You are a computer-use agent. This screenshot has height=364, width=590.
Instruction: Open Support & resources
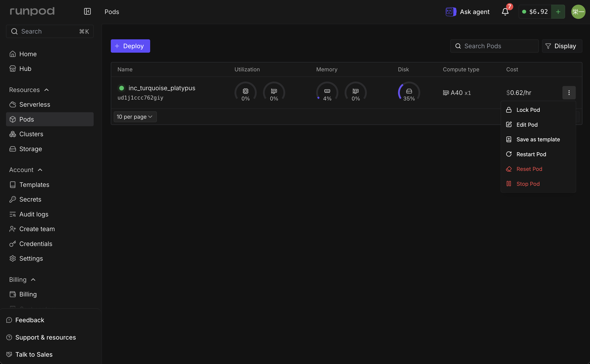pos(41,337)
